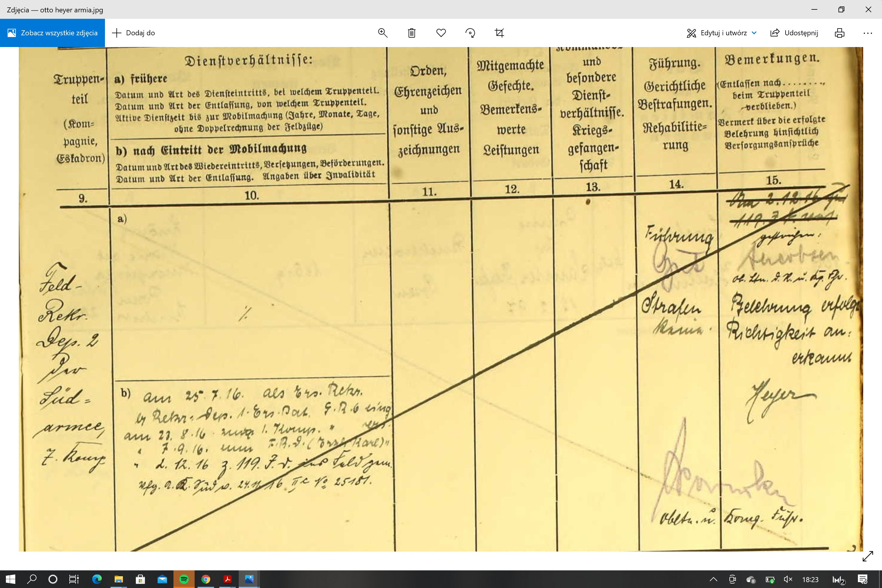This screenshot has width=882, height=588.
Task: Enter fullscreen with diagonal arrows icon
Action: 868,556
